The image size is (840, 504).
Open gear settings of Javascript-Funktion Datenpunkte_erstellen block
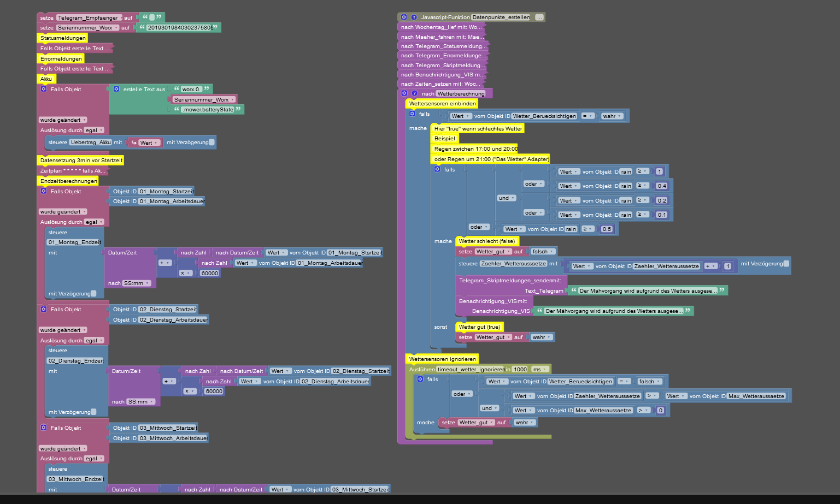pos(404,17)
